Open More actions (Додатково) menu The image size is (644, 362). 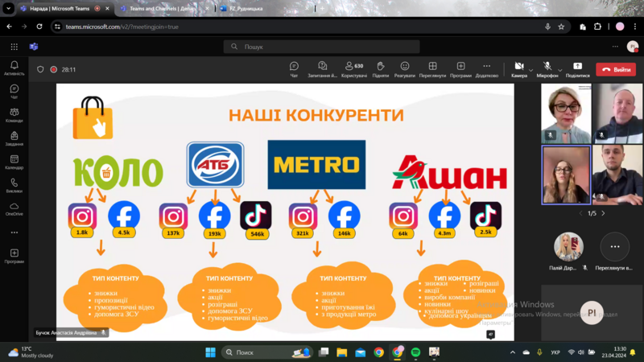click(487, 69)
